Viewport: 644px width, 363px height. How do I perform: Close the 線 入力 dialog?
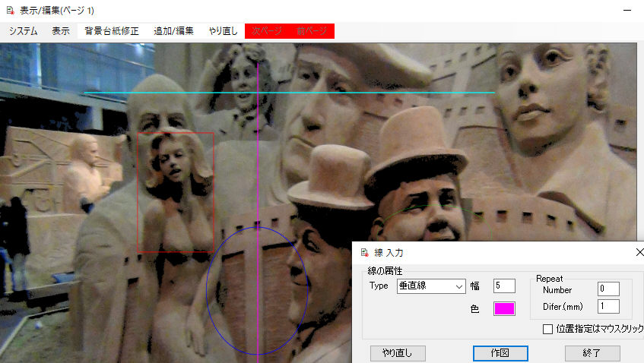pyautogui.click(x=639, y=252)
